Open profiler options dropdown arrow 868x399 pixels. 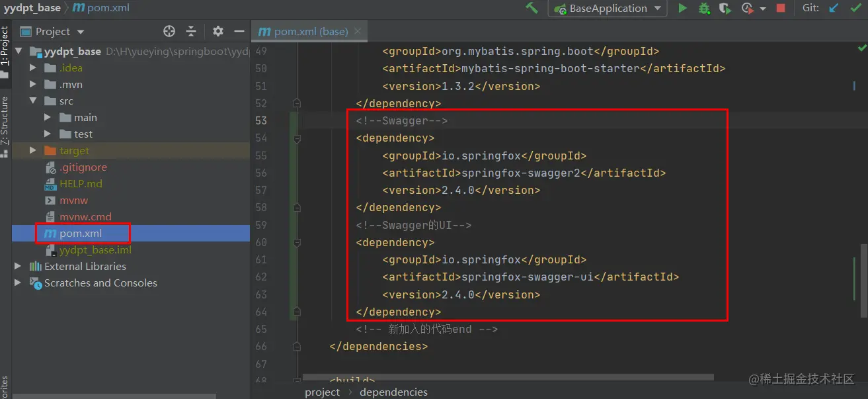762,9
